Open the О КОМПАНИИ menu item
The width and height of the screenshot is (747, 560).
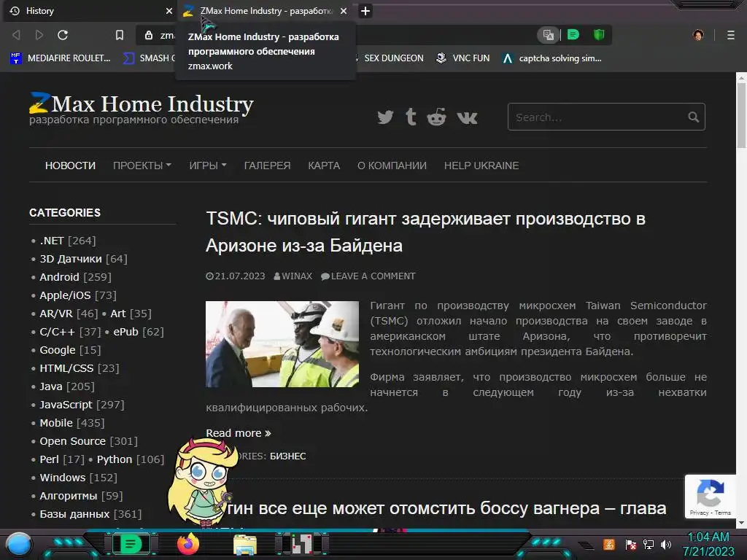pyautogui.click(x=392, y=166)
